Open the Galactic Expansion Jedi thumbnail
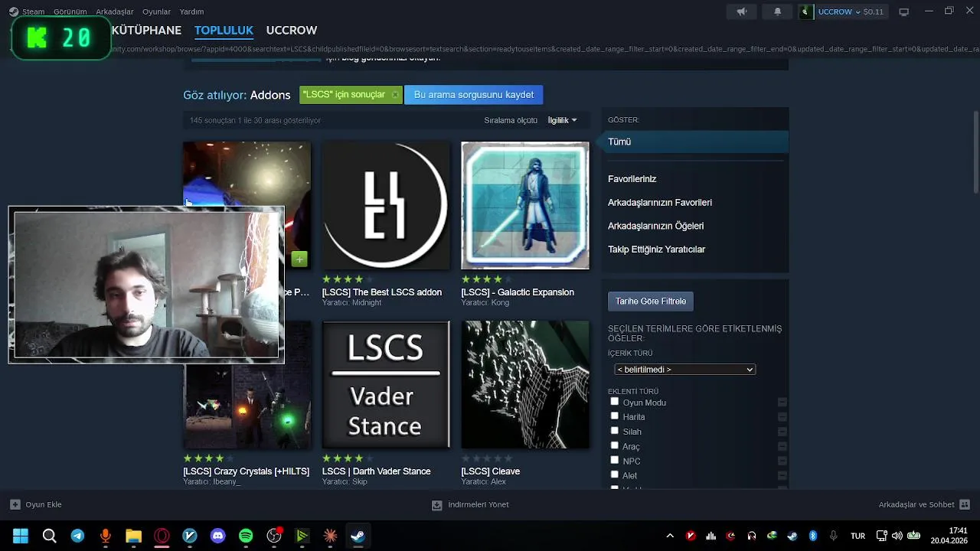The image size is (980, 551). (x=525, y=205)
